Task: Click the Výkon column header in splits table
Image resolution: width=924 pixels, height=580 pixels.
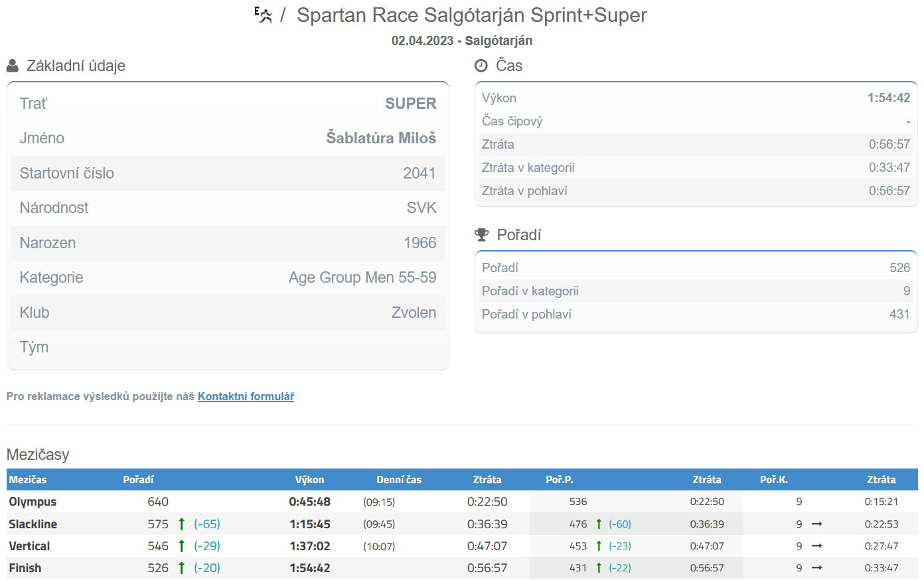Action: tap(310, 479)
